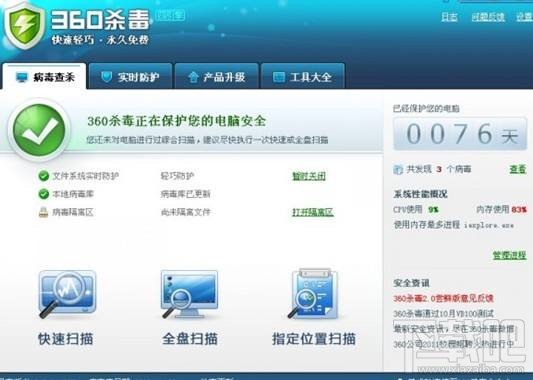
Task: Click the 安全资讯 heading
Action: click(411, 282)
